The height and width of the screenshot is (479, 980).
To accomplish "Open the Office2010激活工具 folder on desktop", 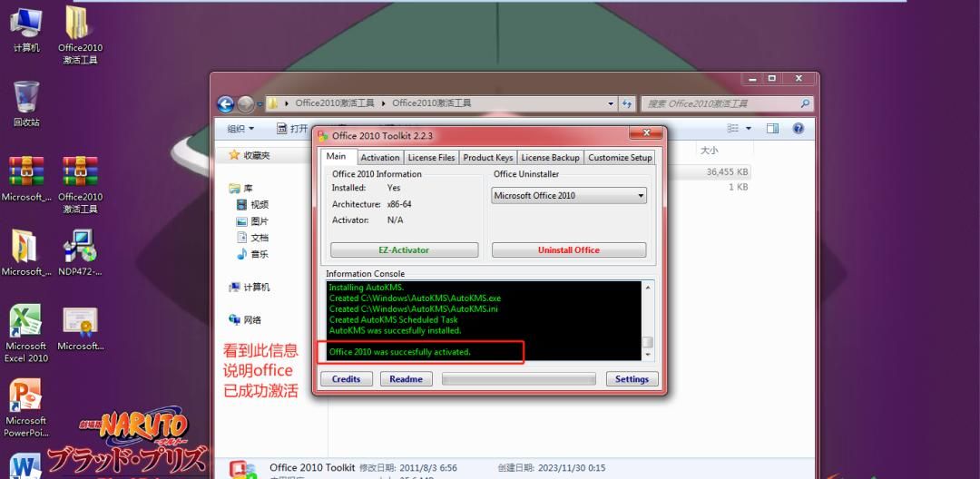I will click(80, 34).
